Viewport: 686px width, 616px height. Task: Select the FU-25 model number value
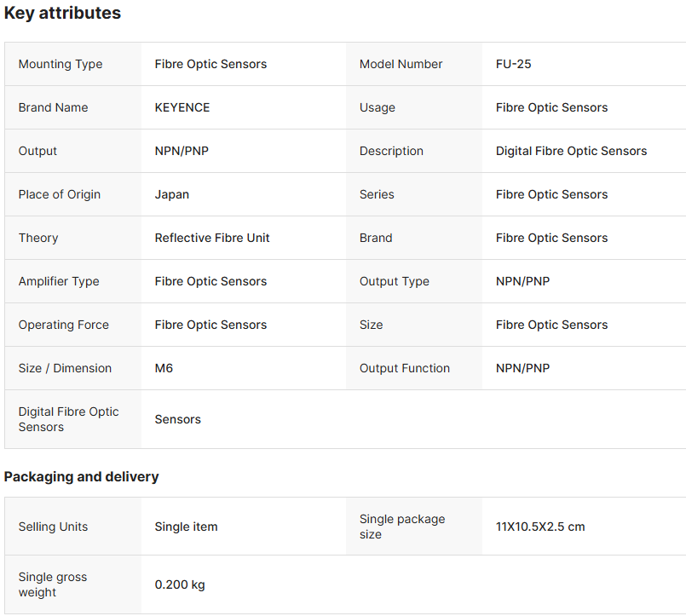tap(513, 64)
